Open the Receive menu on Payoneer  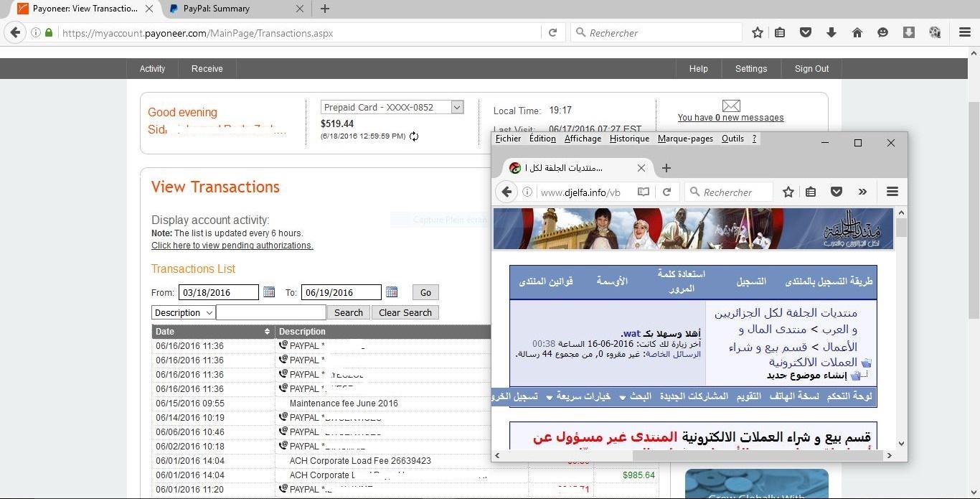point(207,69)
